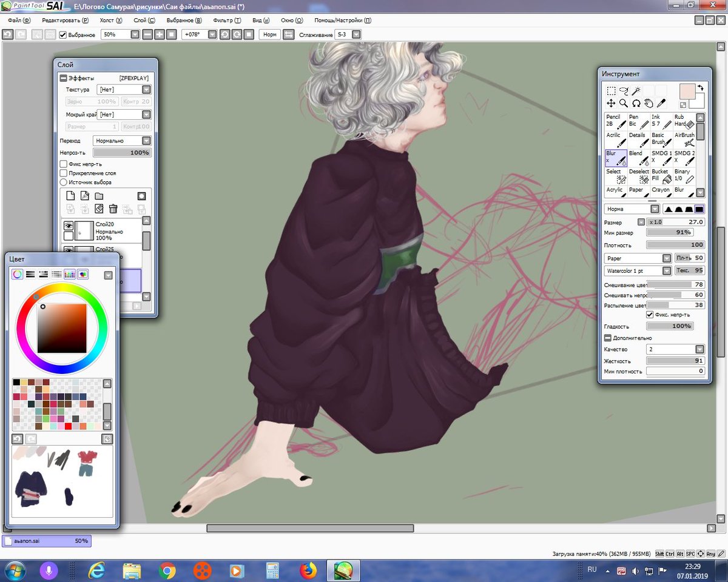Collapse the Эффекты section

[x=63, y=78]
